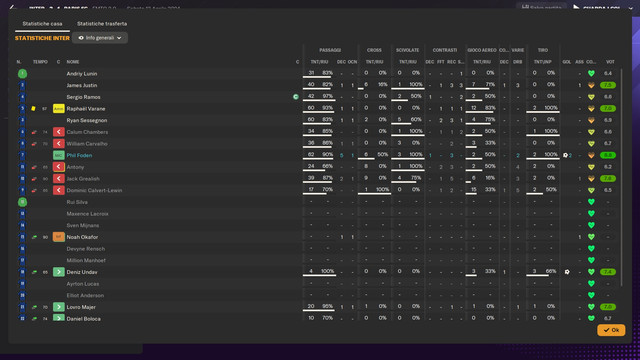Click the substituted-off icon for Antony
The image size is (640, 360).
tap(59, 167)
